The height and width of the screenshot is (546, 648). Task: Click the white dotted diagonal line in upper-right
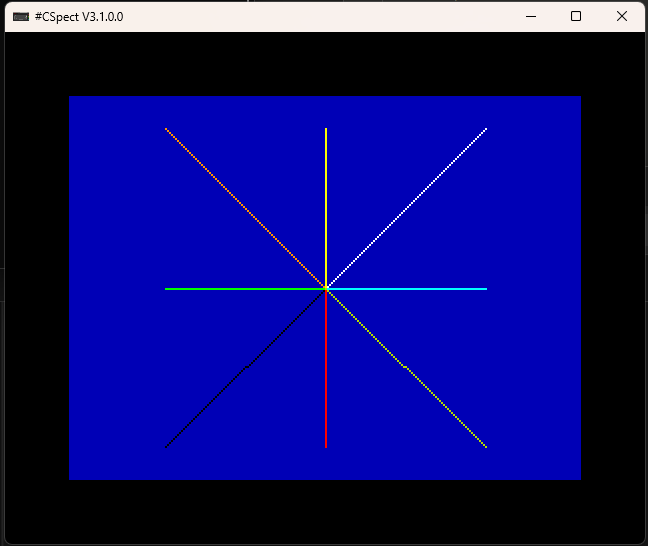407,208
